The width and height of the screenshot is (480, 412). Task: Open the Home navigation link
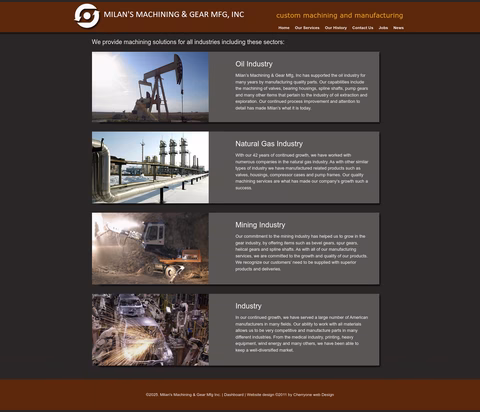(284, 28)
